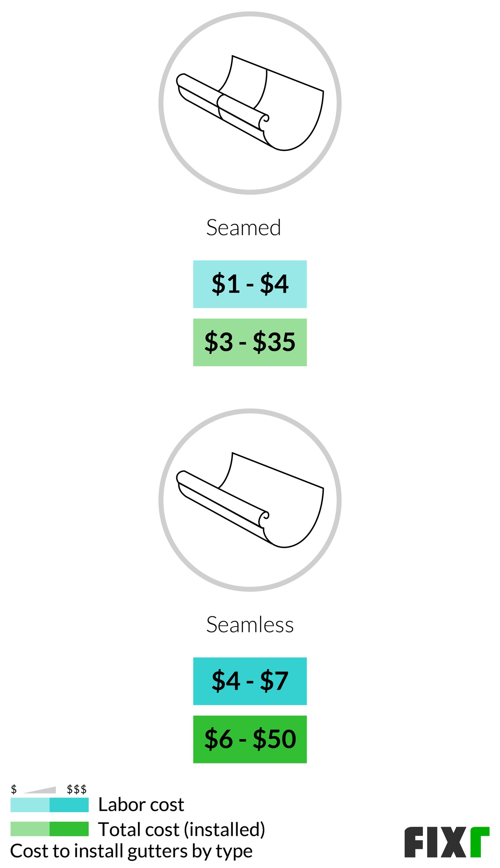Click the $3 - $35 total cost box
The height and width of the screenshot is (868, 500).
pos(250,342)
